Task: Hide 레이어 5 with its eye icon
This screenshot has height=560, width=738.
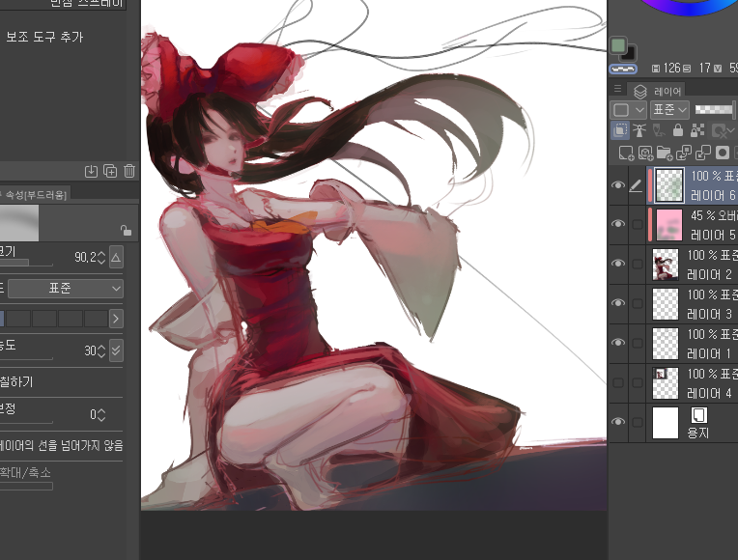Action: click(x=618, y=224)
